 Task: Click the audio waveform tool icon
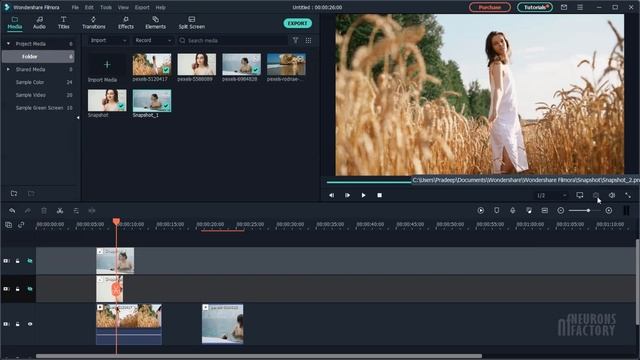point(92,211)
